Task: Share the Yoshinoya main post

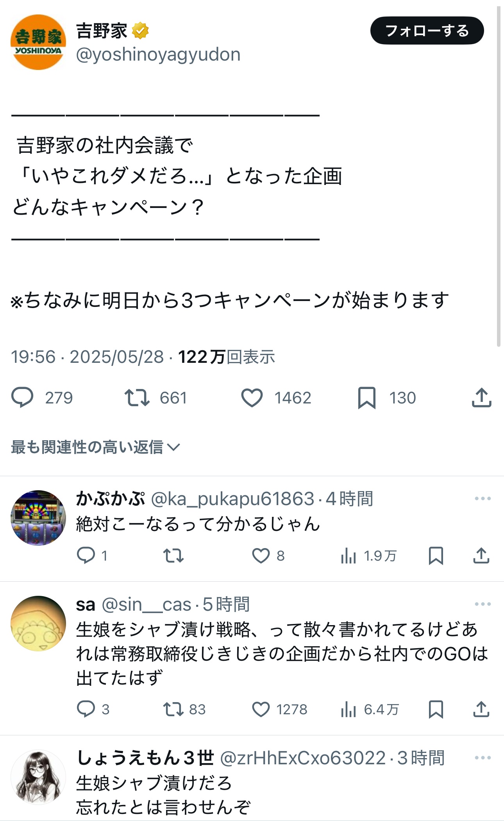Action: coord(481,398)
